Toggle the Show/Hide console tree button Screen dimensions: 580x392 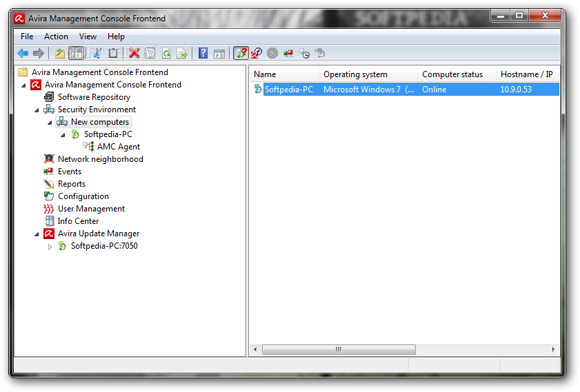(x=76, y=54)
